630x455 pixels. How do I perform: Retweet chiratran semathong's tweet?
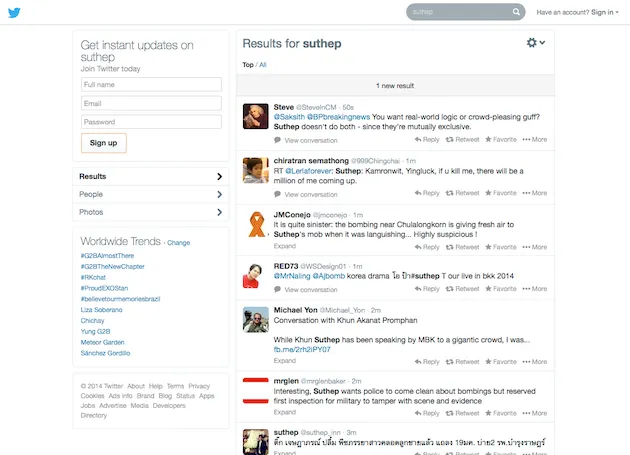click(462, 193)
